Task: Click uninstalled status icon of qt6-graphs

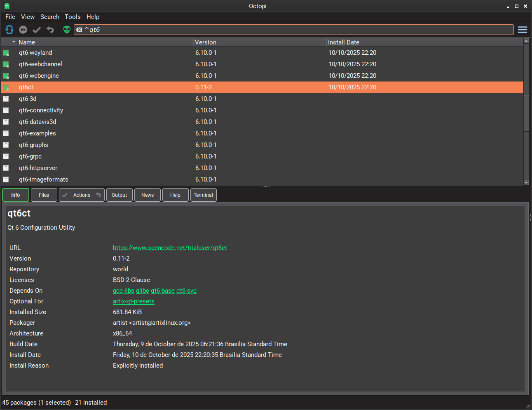Action: [x=6, y=145]
